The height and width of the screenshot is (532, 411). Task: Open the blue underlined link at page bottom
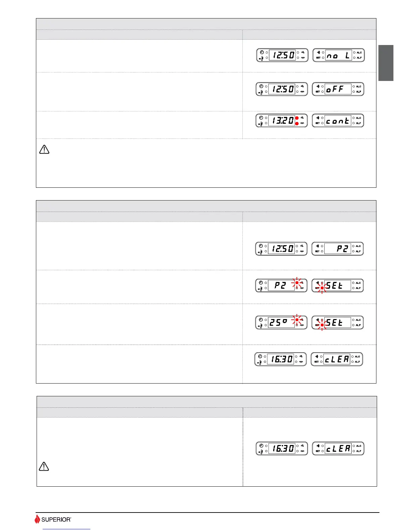tap(67, 529)
